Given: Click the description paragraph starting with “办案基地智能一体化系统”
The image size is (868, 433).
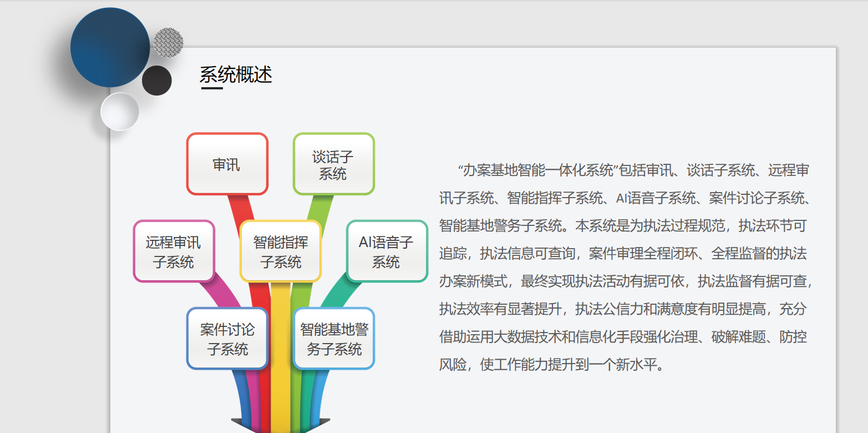Looking at the screenshot, I should (x=624, y=268).
